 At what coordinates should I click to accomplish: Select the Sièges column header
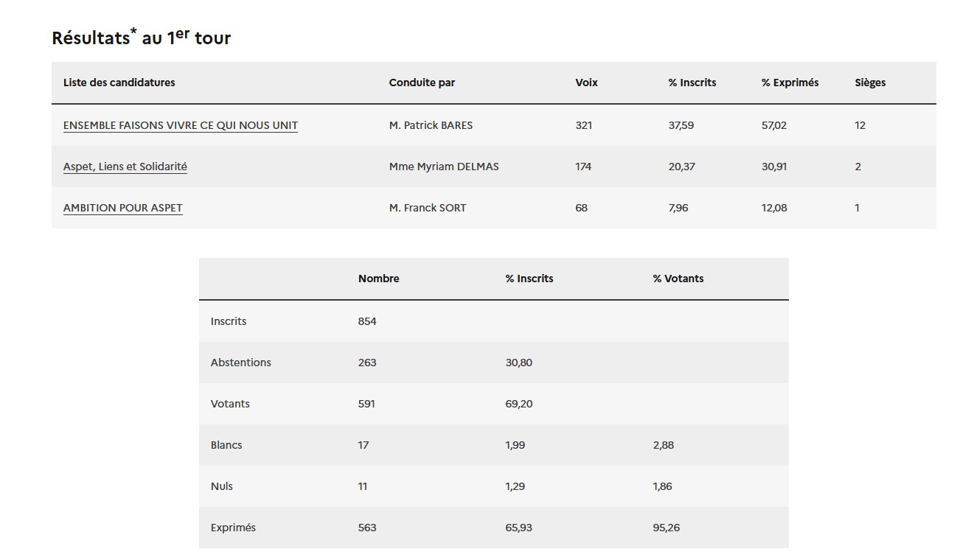coord(870,83)
